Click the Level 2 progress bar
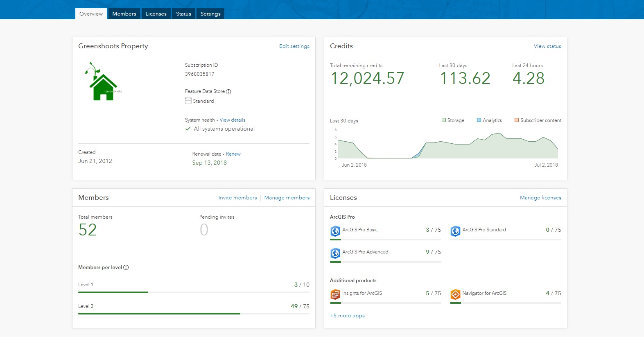The height and width of the screenshot is (337, 644). click(194, 314)
